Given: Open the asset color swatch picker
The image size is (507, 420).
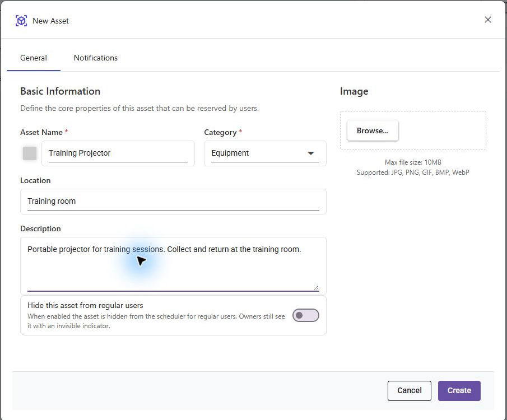Looking at the screenshot, I should (x=30, y=153).
